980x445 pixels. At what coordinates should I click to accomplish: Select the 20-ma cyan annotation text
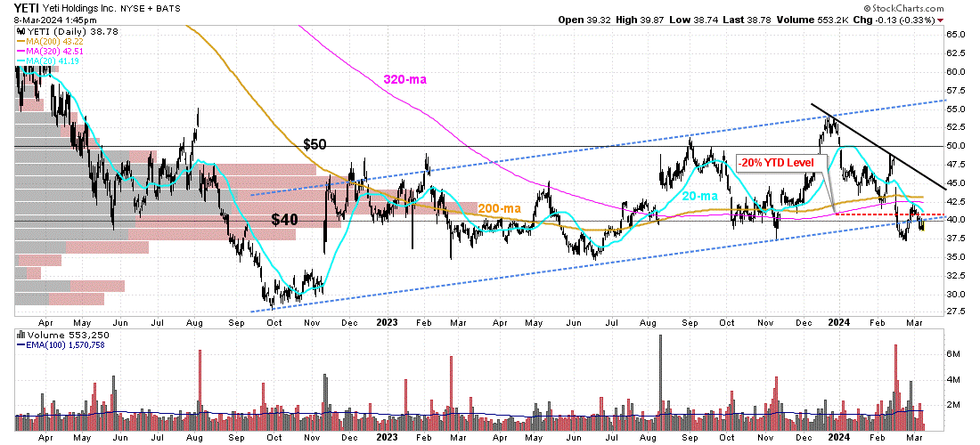pyautogui.click(x=703, y=194)
